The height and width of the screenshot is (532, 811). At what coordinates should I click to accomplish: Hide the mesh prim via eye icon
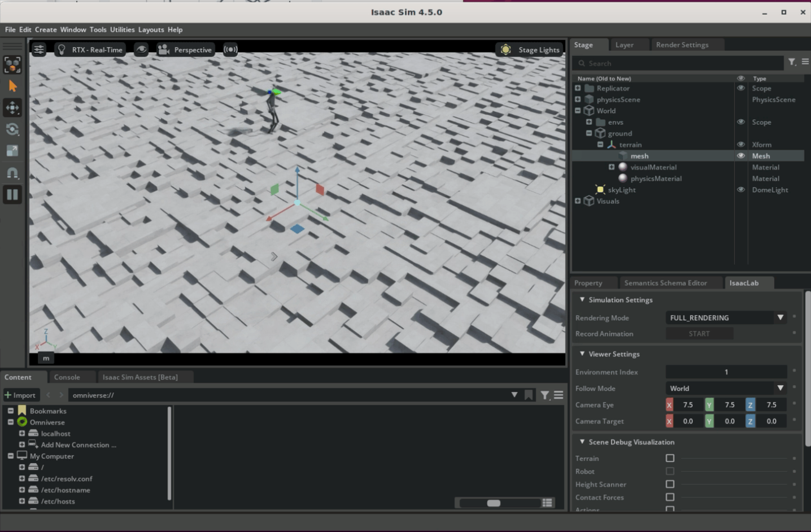[x=740, y=156]
